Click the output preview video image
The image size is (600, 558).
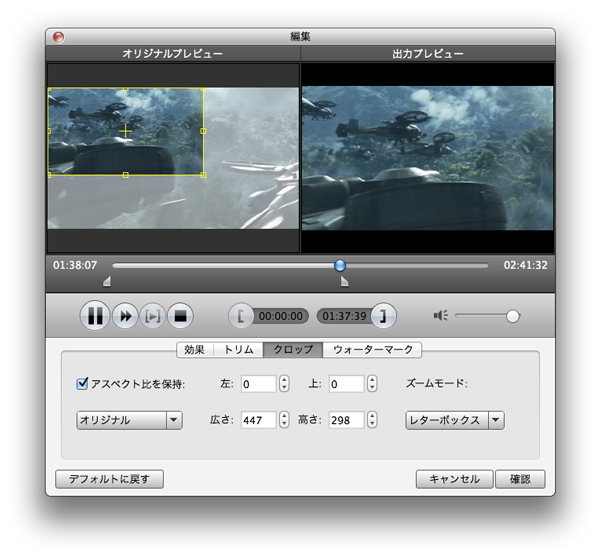point(427,158)
